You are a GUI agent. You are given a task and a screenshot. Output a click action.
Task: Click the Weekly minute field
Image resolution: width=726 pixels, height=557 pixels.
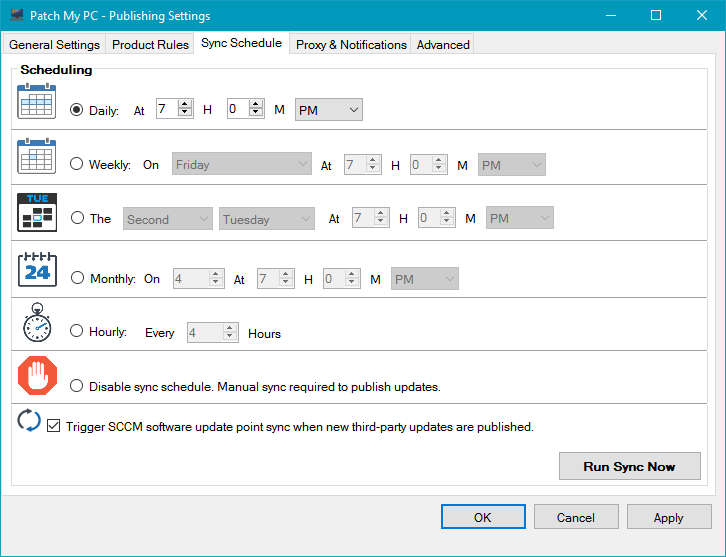pyautogui.click(x=421, y=164)
